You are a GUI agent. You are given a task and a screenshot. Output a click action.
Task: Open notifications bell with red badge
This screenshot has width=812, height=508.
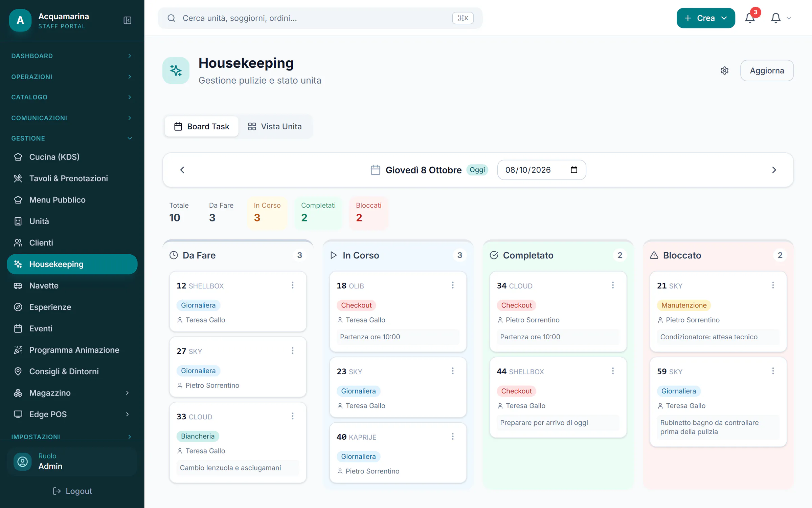pos(750,18)
